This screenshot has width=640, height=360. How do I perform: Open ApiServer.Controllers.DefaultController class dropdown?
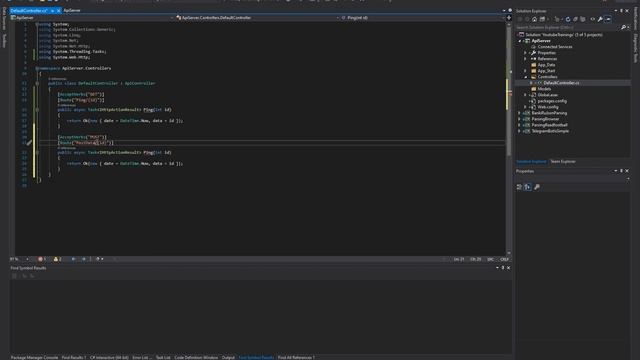tap(258, 18)
